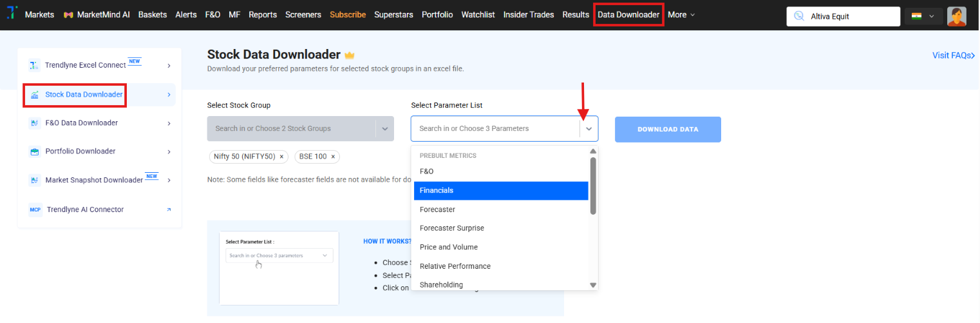980x323 pixels.
Task: Toggle the Parameter List dropdown arrow
Action: click(x=589, y=129)
